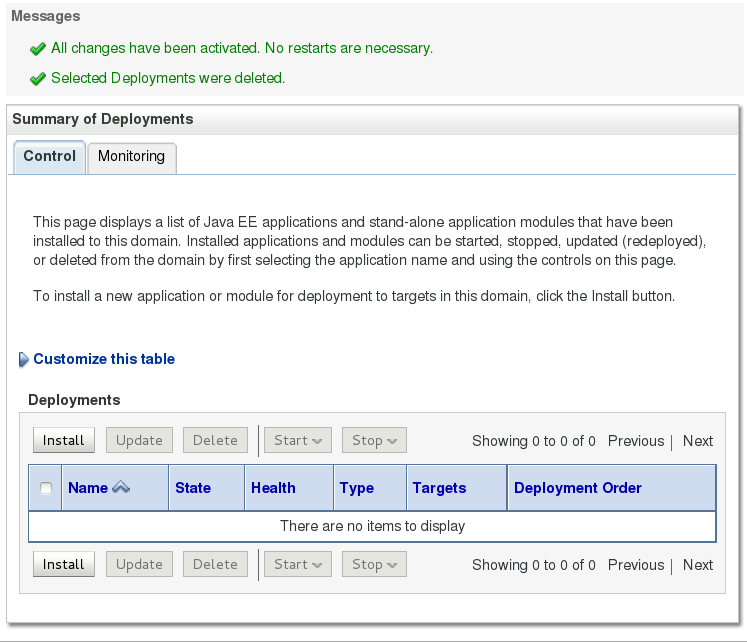Switch to the Monitoring tab
The width and height of the screenshot is (747, 642).
131,157
